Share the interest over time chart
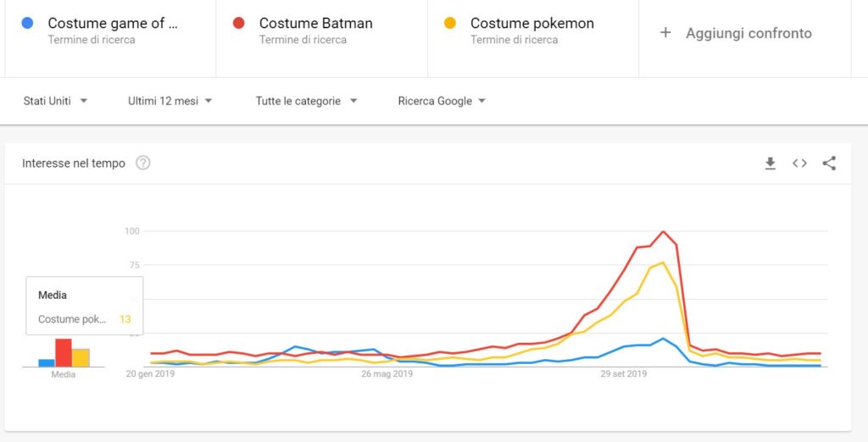Image resolution: width=868 pixels, height=442 pixels. pyautogui.click(x=829, y=163)
